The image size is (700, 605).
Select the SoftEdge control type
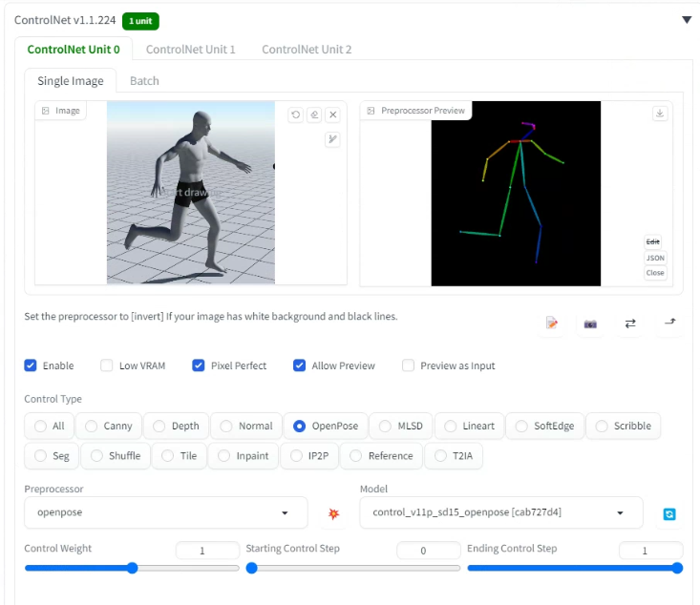[x=545, y=427]
